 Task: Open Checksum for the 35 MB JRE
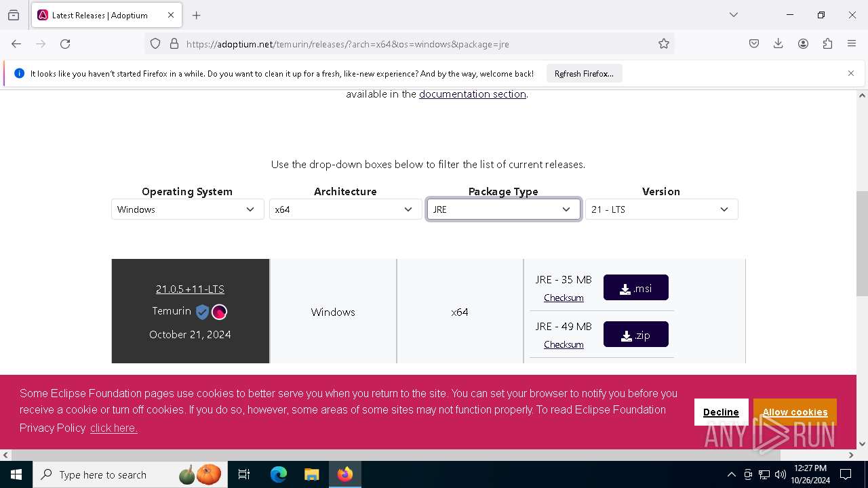pos(564,298)
